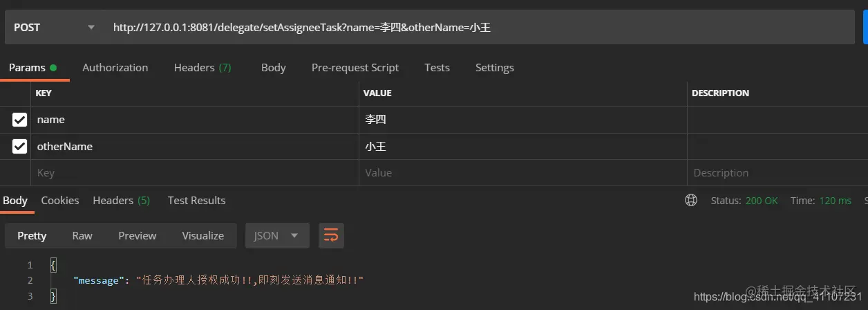Uncheck the name parameter checkbox
The height and width of the screenshot is (310, 868).
point(19,120)
